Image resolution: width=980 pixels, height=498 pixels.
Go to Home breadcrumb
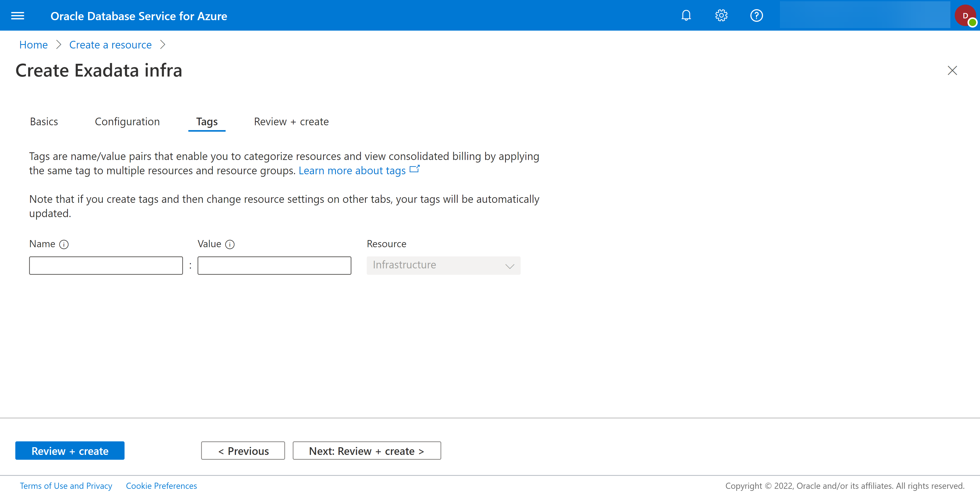pos(33,45)
